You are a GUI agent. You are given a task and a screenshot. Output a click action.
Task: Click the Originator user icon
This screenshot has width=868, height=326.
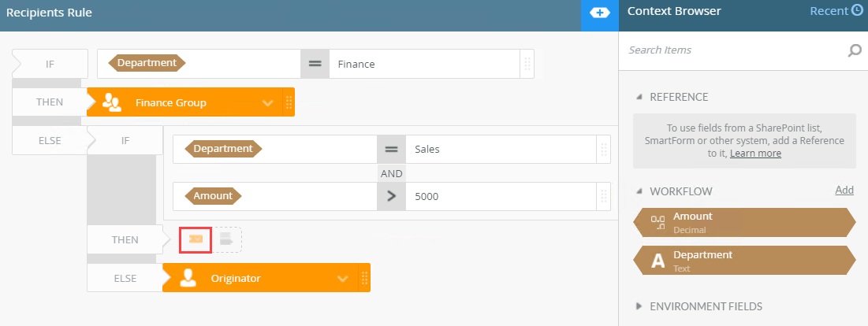coord(188,278)
